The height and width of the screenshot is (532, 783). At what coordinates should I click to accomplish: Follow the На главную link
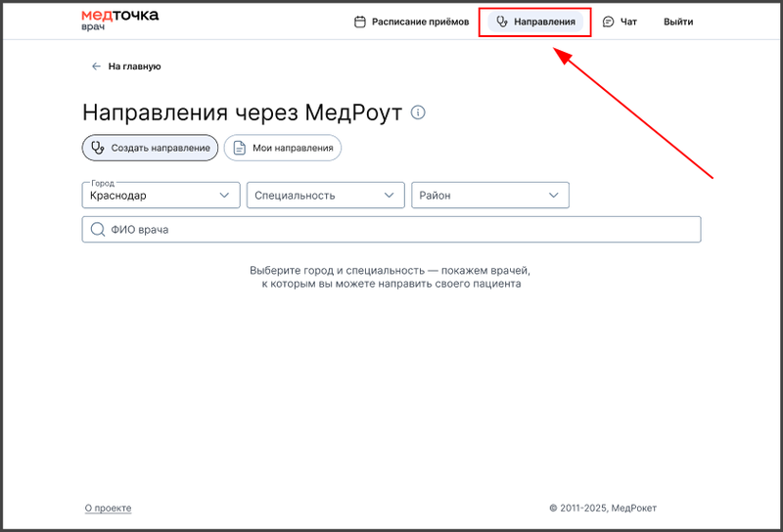coord(134,66)
